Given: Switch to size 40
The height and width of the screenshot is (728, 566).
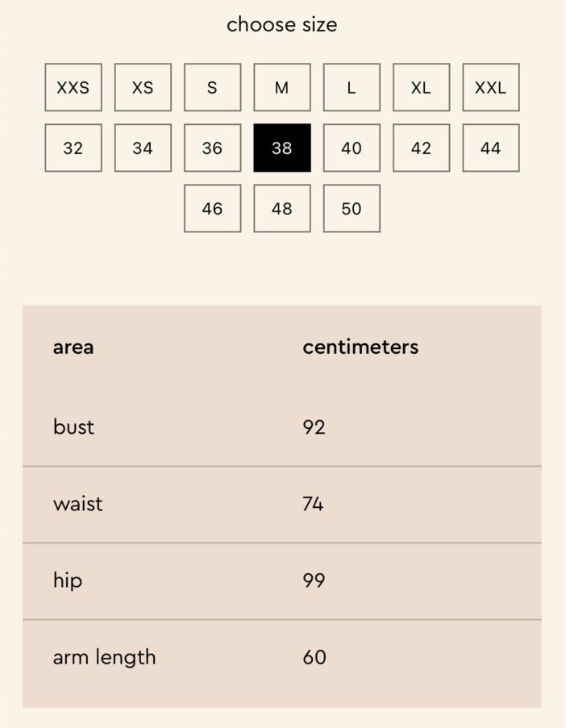Looking at the screenshot, I should [x=352, y=148].
